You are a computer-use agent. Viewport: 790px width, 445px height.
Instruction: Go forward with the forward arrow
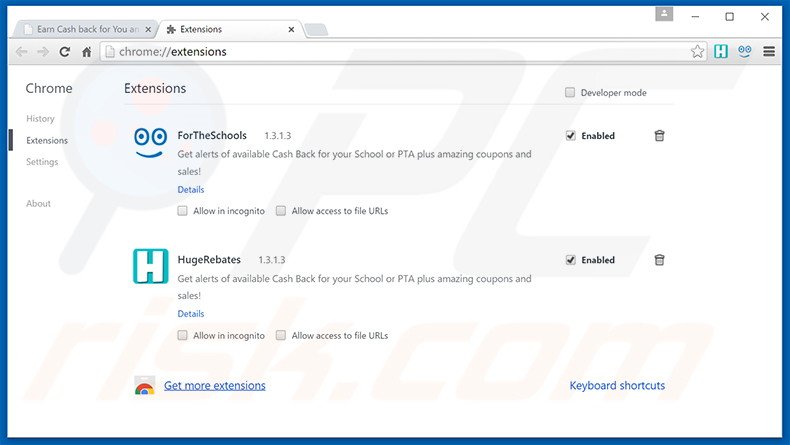point(43,51)
